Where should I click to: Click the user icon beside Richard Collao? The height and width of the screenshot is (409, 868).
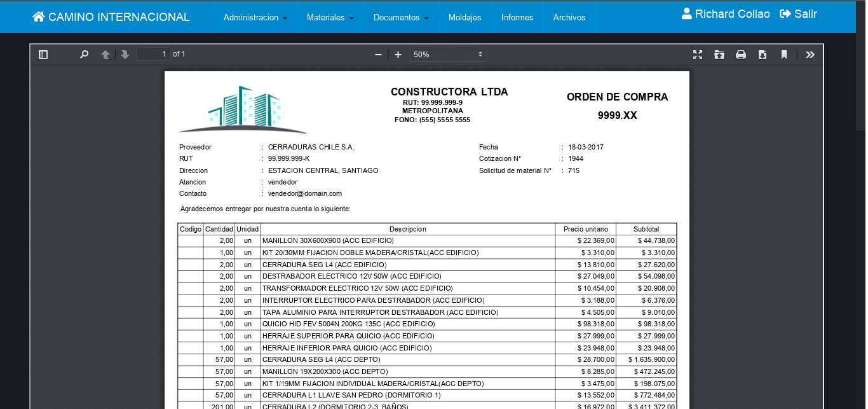(687, 14)
